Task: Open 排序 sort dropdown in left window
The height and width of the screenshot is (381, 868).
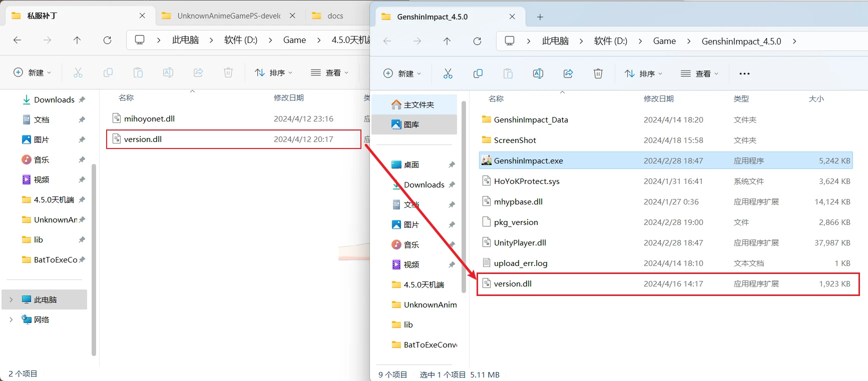Action: click(274, 72)
